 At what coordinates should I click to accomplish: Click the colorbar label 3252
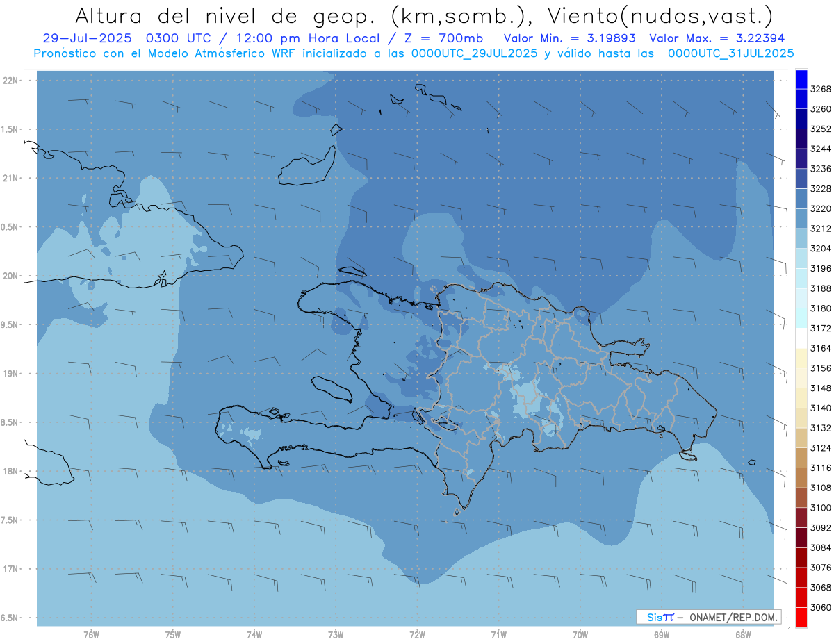coord(821,129)
